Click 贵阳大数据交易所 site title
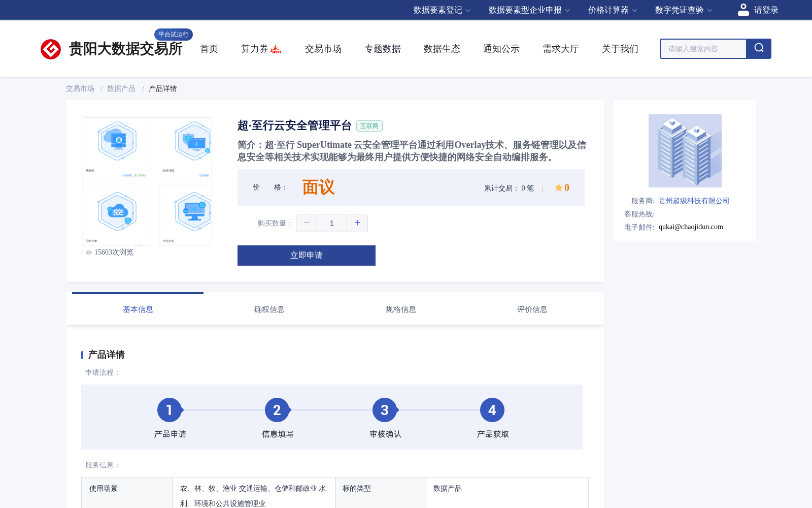Screen dimensions: 812x508 click(126, 49)
